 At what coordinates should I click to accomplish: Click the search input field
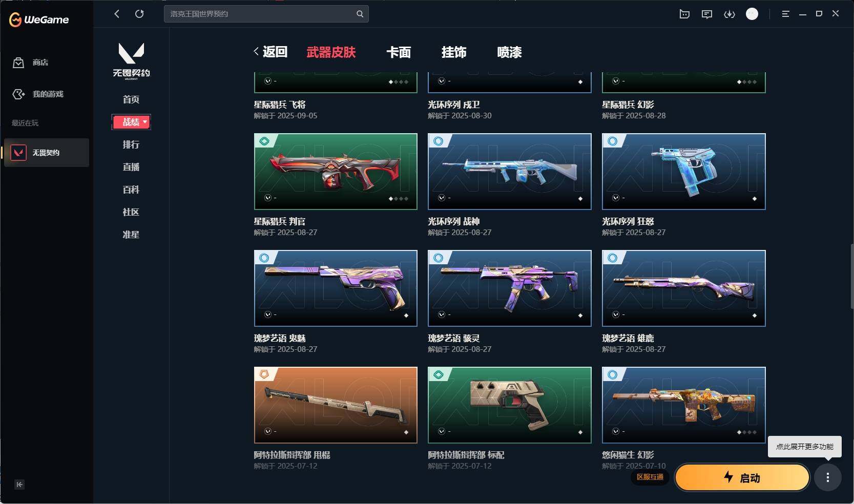click(x=261, y=14)
